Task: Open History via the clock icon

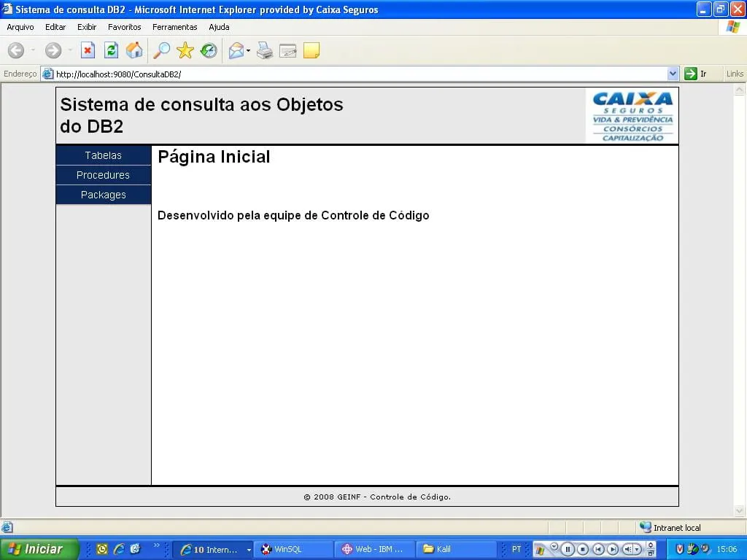Action: (x=208, y=50)
